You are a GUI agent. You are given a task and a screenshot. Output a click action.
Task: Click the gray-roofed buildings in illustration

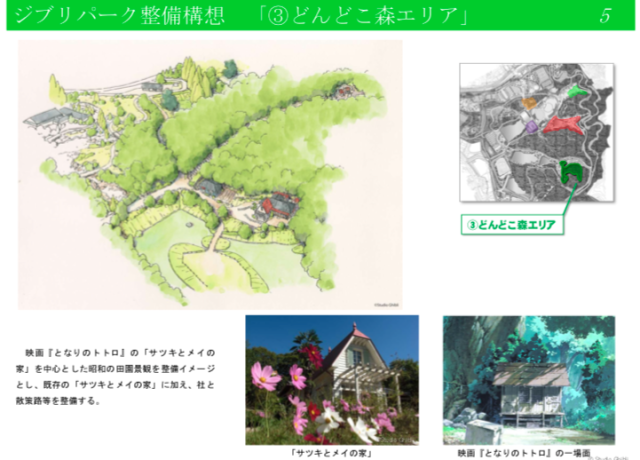pos(55,116)
